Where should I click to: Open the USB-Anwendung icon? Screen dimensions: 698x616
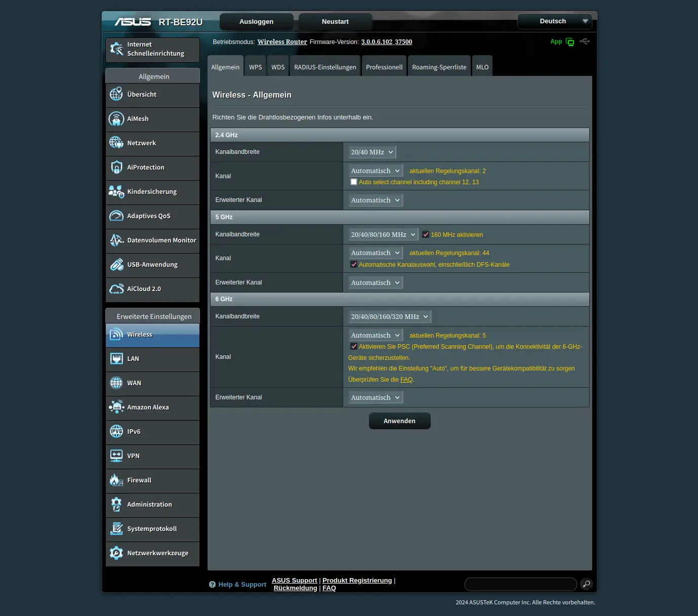click(116, 265)
